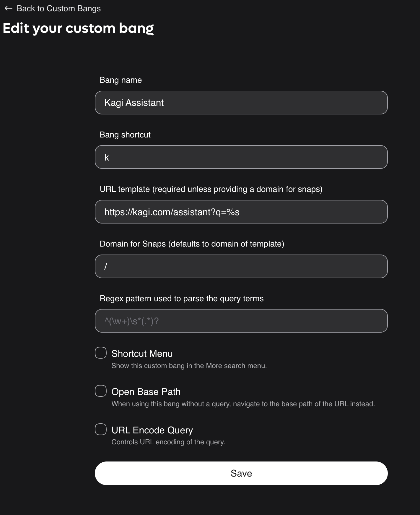420x515 pixels.
Task: Select the URL template input field
Action: point(241,212)
